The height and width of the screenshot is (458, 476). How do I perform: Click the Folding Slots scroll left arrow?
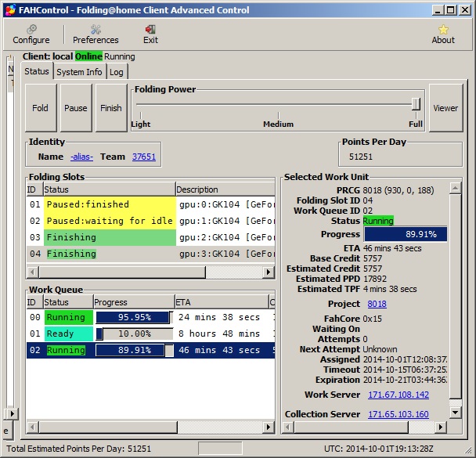pyautogui.click(x=32, y=272)
